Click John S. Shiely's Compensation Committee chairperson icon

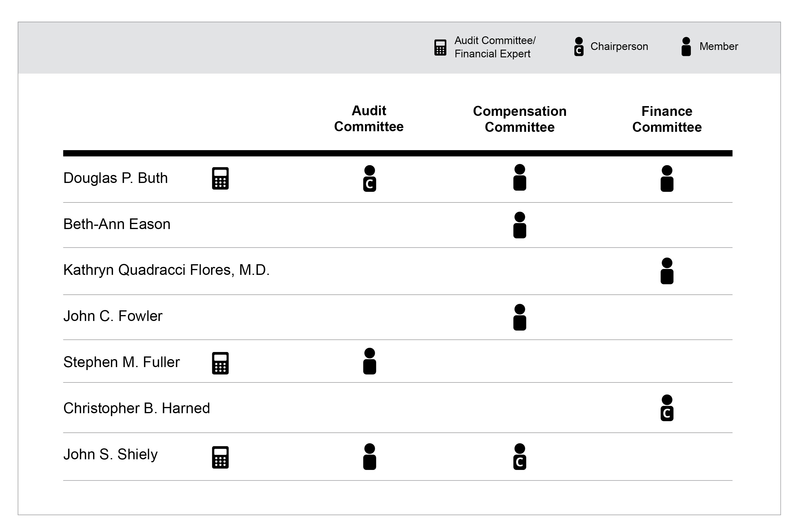pyautogui.click(x=520, y=457)
